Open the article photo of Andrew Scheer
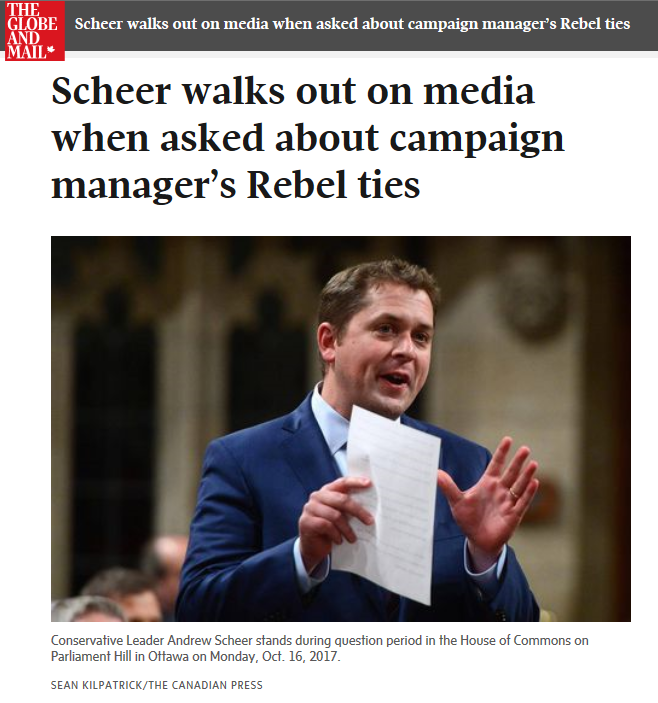Image resolution: width=658 pixels, height=703 pixels. [340, 428]
